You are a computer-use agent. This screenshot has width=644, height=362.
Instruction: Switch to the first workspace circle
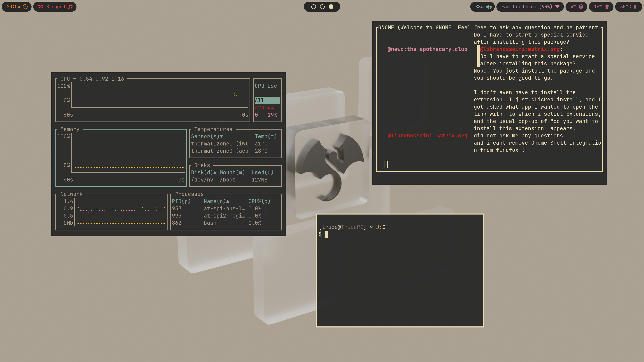313,7
